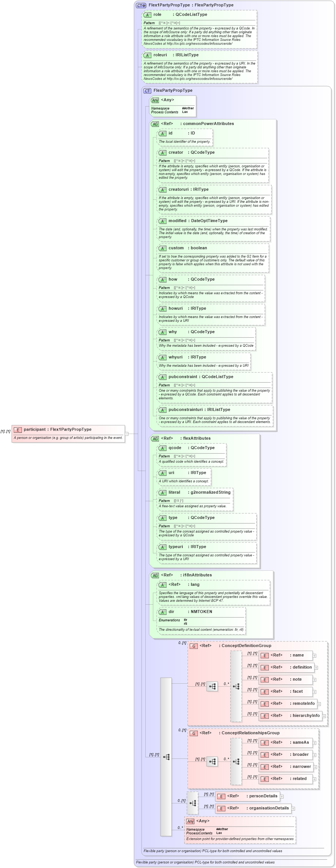Image resolution: width=336 pixels, height=868 pixels.
Task: Click the A icon of modified attribute
Action: [x=162, y=221]
